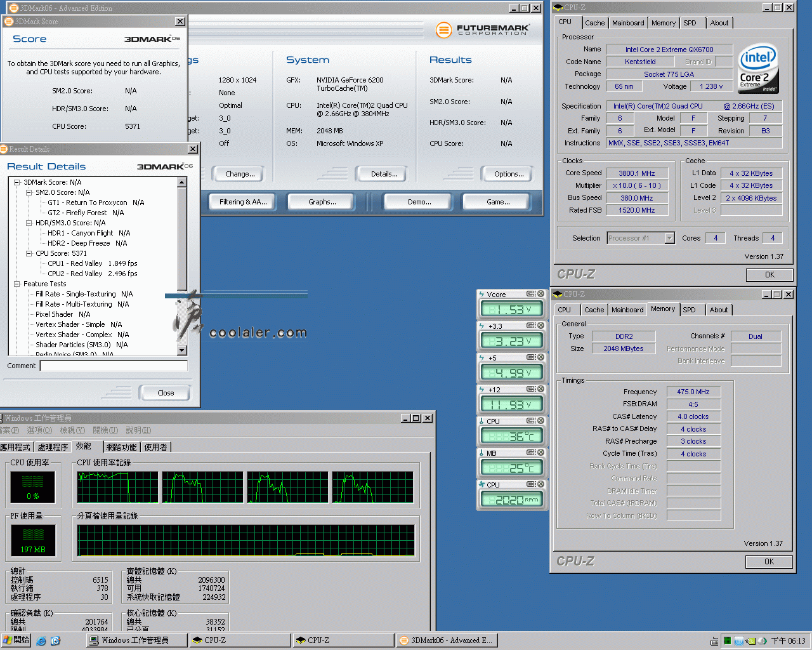812x650 pixels.
Task: Open settings icon on Vcore monitor gadget
Action: point(531,294)
